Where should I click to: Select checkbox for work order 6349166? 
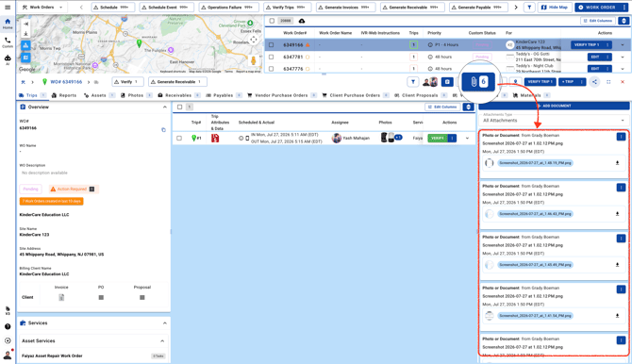[272, 45]
